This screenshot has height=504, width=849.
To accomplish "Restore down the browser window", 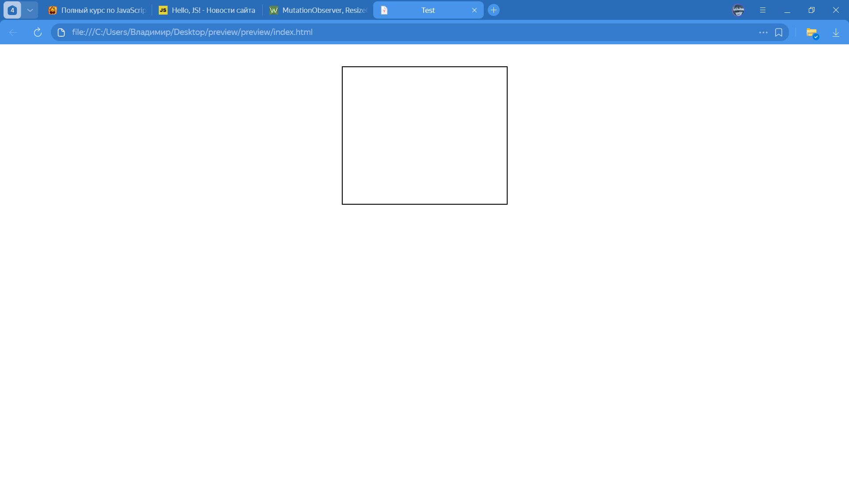I will pos(811,10).
